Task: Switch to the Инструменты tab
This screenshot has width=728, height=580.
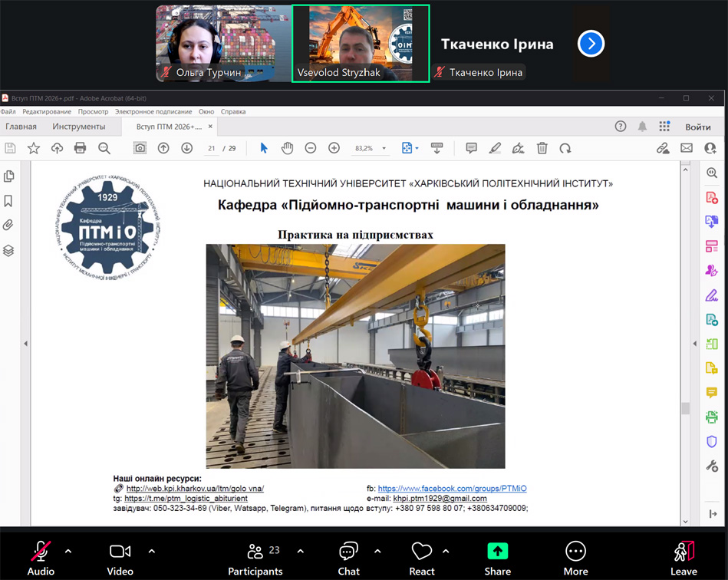Action: [x=79, y=127]
